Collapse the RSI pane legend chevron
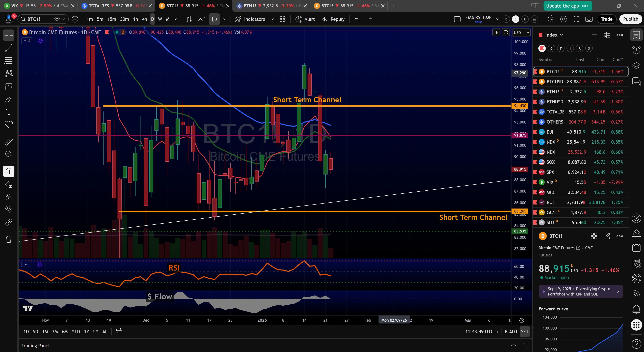Viewport: 644px width, 352px height. click(x=26, y=264)
